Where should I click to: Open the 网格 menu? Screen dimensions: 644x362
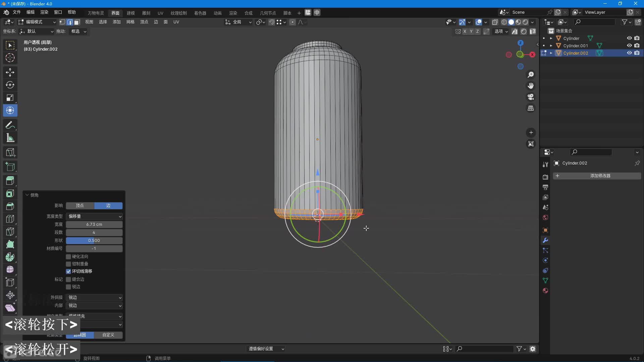pos(130,22)
